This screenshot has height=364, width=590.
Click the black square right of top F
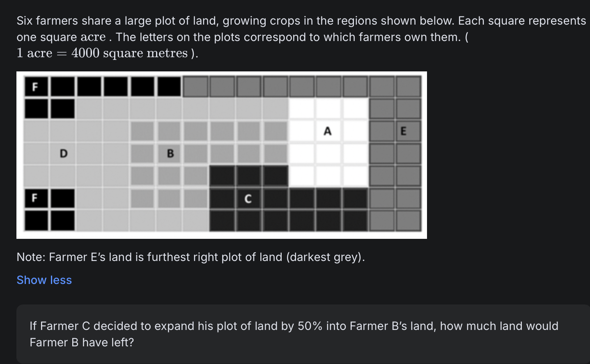(63, 87)
